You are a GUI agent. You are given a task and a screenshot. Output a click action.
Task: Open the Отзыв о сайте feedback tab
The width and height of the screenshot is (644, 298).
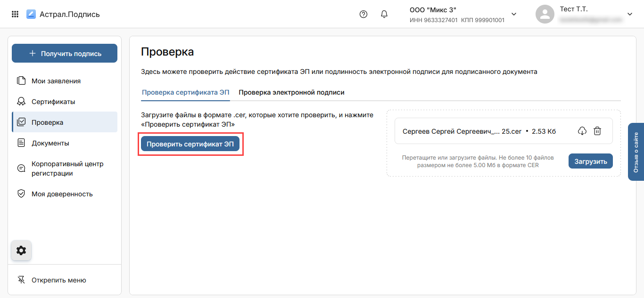coord(636,152)
